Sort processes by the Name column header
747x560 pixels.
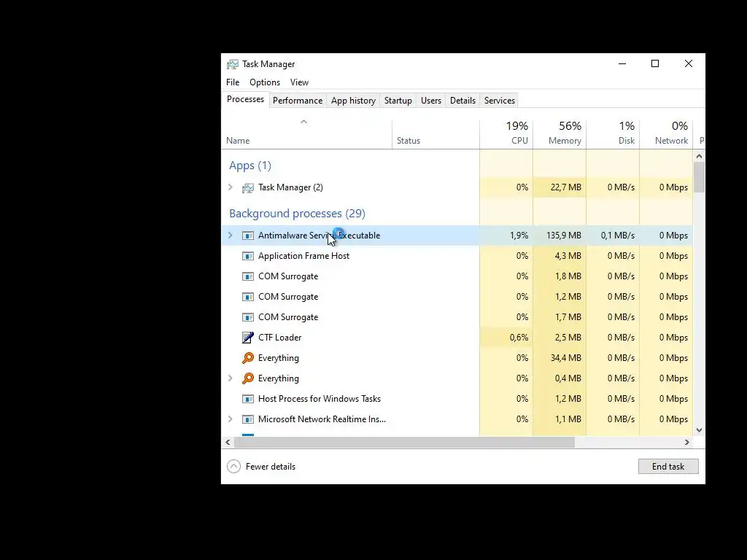tap(306, 134)
